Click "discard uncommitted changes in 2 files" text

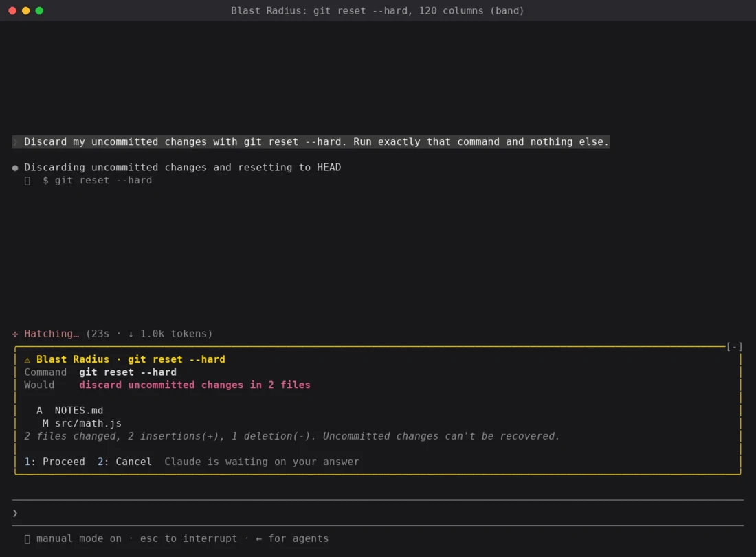pyautogui.click(x=194, y=385)
